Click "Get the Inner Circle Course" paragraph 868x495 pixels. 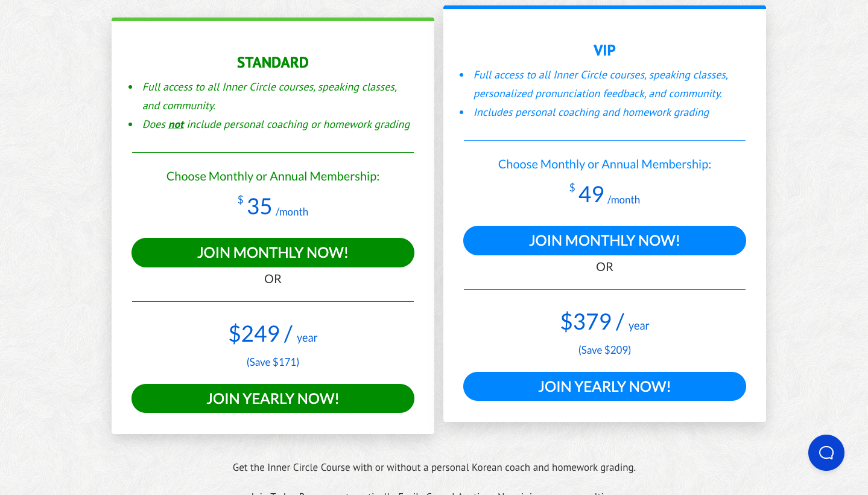tap(434, 467)
